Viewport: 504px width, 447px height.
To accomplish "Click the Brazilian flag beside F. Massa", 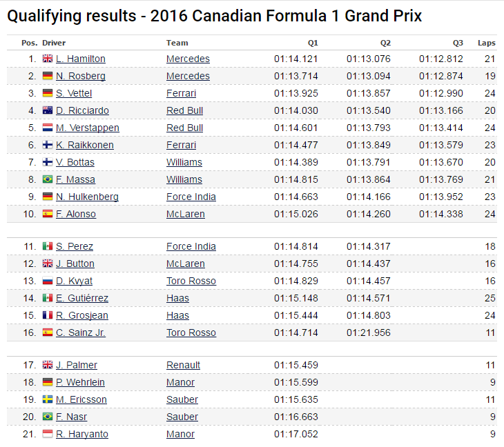I will [48, 179].
